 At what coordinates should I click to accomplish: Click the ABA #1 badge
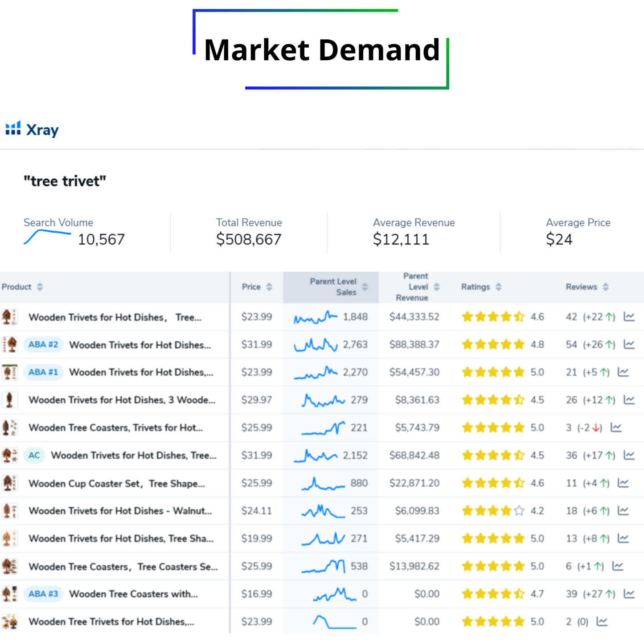point(43,372)
